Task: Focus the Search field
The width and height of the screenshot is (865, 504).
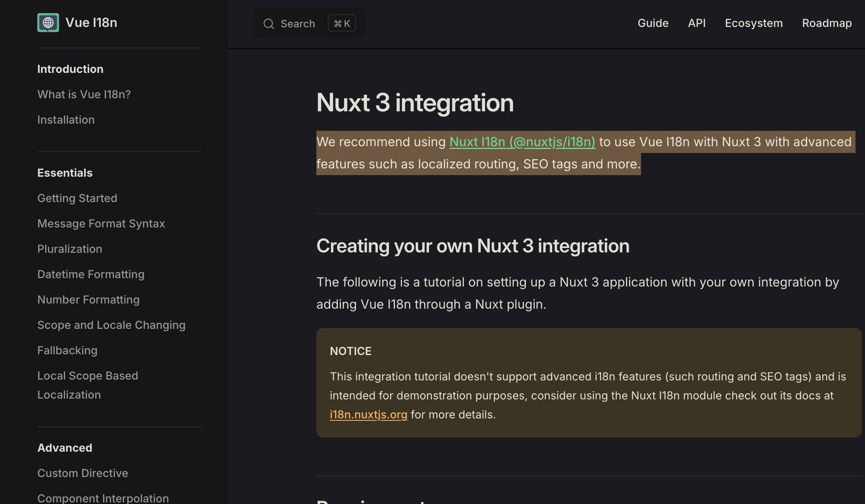Action: [308, 23]
